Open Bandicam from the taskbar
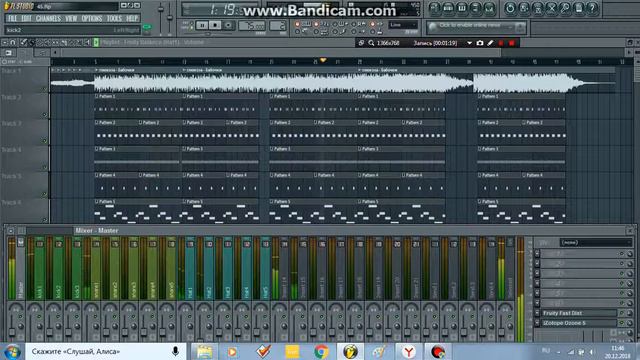This screenshot has height=360, width=640. pos(438,351)
